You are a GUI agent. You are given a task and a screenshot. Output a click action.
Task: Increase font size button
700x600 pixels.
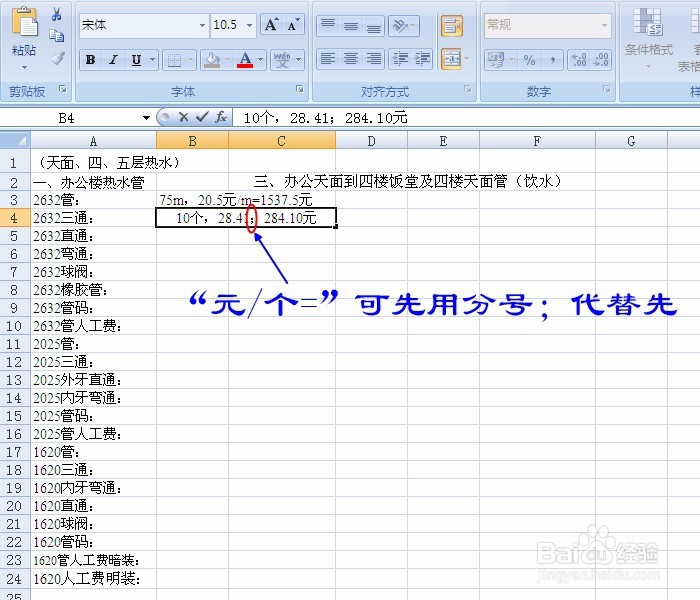pyautogui.click(x=271, y=25)
